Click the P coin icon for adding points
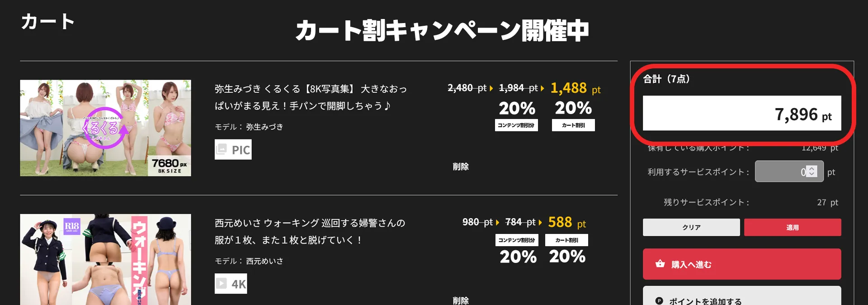This screenshot has height=305, width=868. tap(659, 300)
